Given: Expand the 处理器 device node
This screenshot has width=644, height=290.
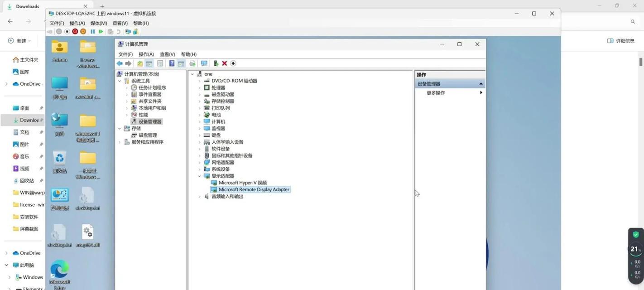Looking at the screenshot, I should coord(199,88).
